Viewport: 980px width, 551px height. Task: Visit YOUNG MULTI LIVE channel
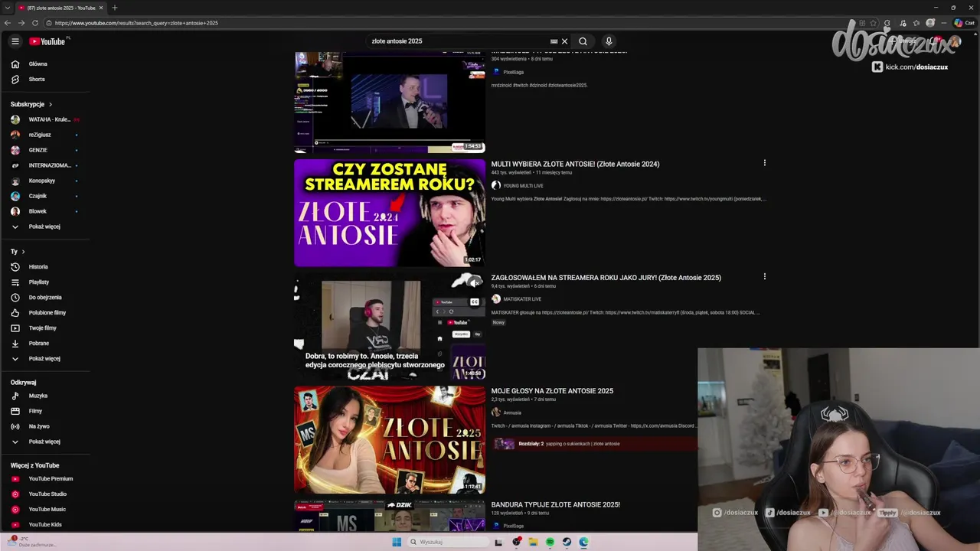click(523, 186)
